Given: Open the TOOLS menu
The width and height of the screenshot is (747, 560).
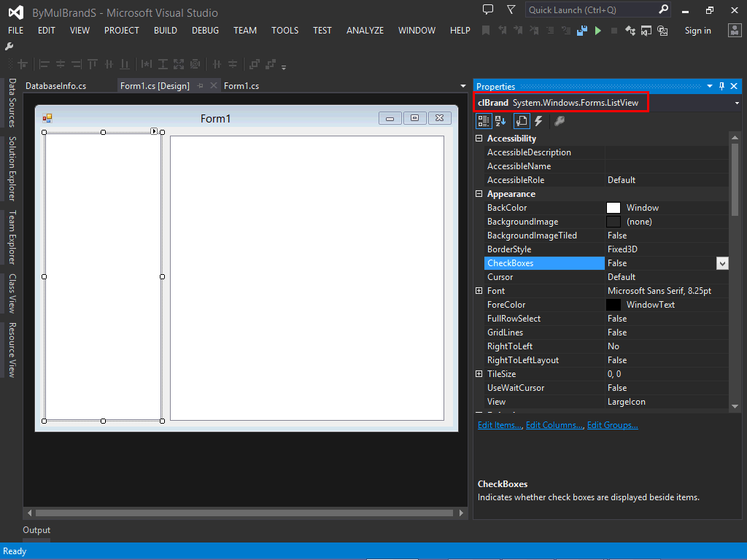Looking at the screenshot, I should (x=285, y=31).
